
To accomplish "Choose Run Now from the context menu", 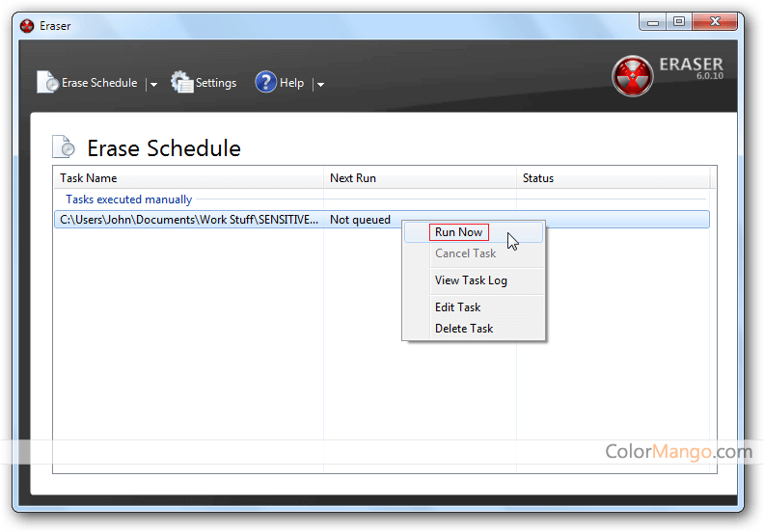I will click(x=459, y=232).
